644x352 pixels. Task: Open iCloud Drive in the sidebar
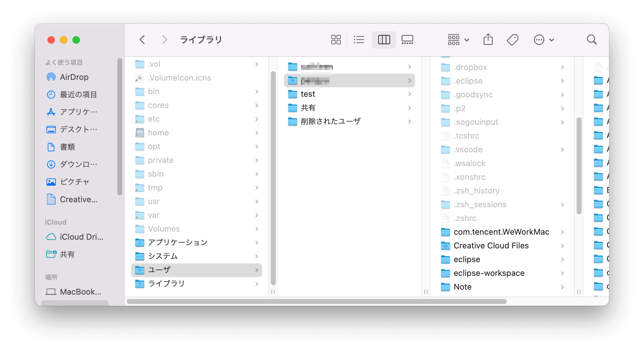pyautogui.click(x=81, y=237)
